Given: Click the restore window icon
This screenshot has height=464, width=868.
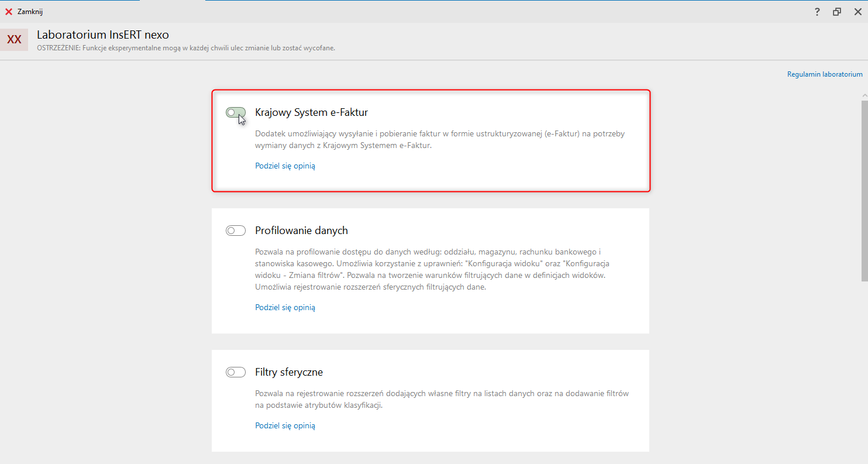Looking at the screenshot, I should (x=837, y=12).
